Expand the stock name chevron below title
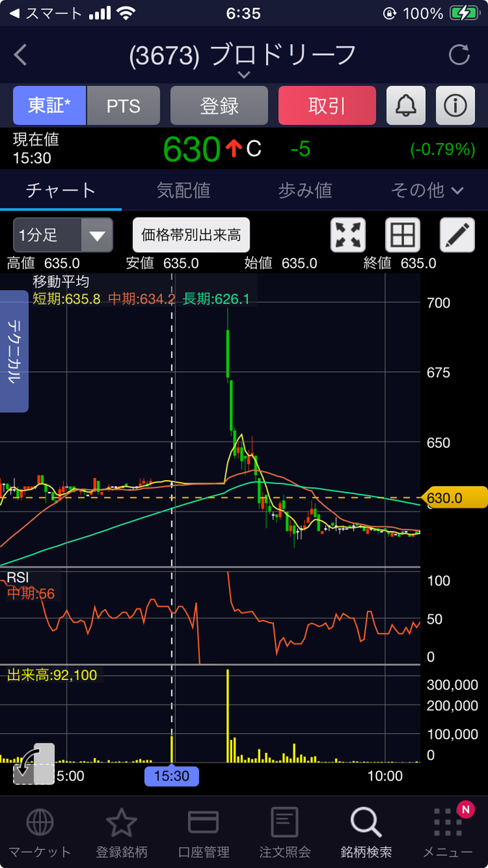Screen dimensions: 488x868 [x=244, y=75]
